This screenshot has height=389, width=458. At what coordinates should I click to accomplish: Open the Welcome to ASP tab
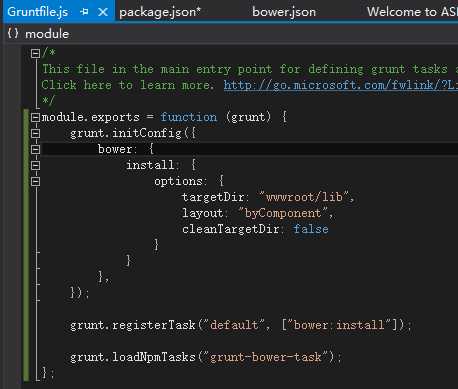412,12
